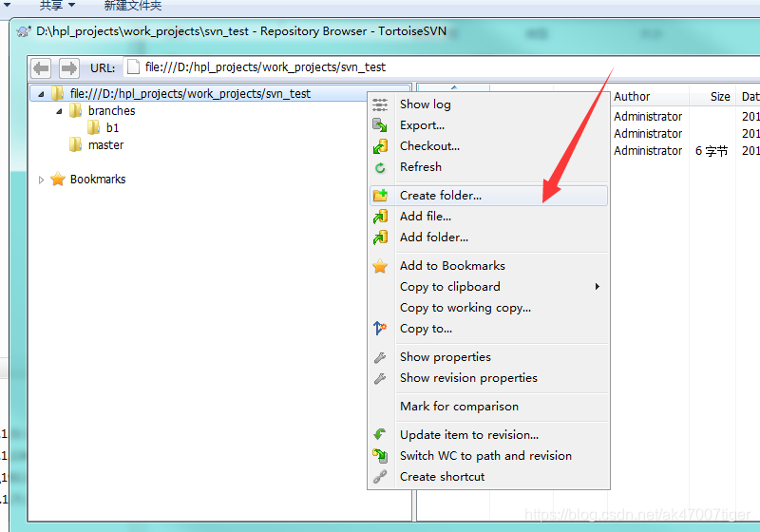Select Switch WC to path and revision
Viewport: 760px width, 532px height.
(488, 455)
